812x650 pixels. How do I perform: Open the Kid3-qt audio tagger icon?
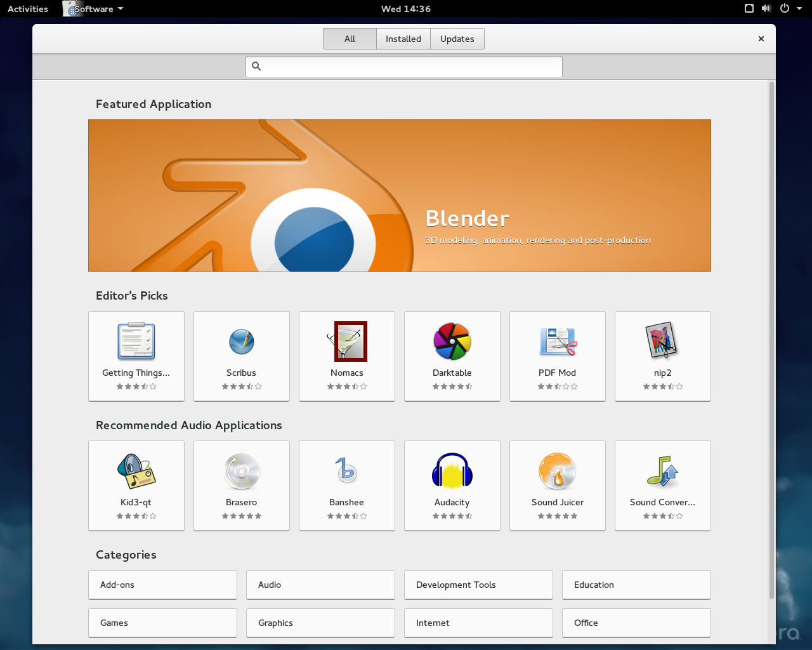coord(136,470)
